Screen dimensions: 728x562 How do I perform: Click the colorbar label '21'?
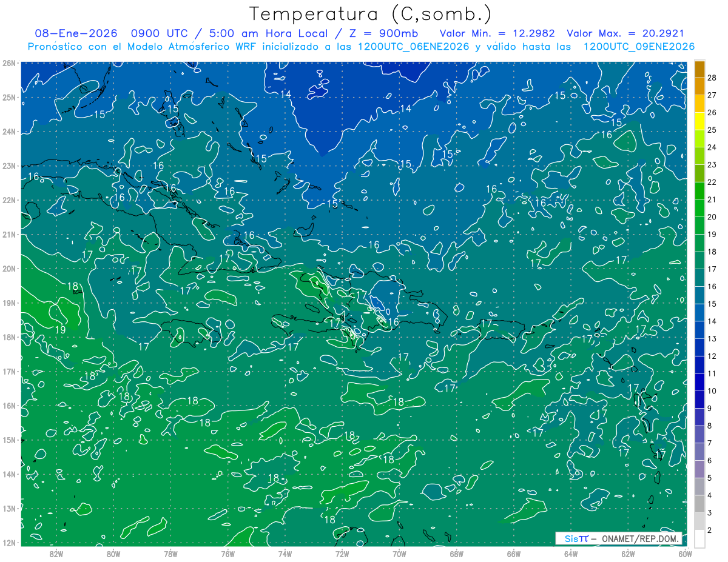711,199
